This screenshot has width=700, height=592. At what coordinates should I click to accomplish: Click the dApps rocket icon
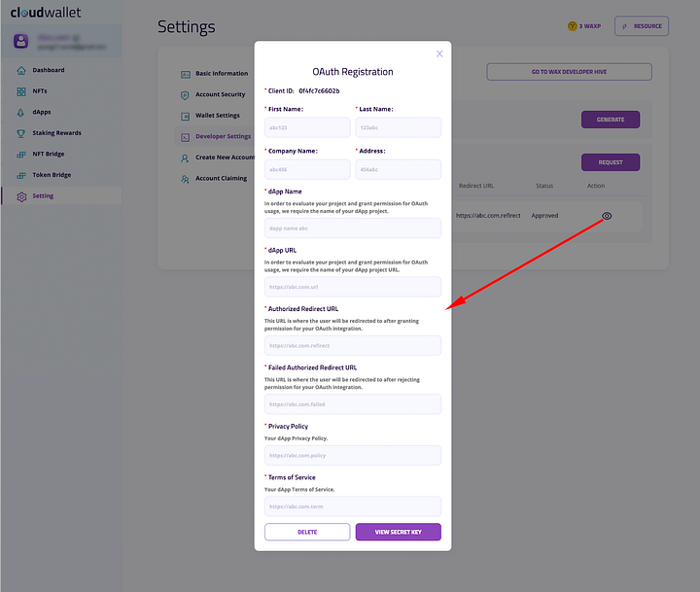21,113
